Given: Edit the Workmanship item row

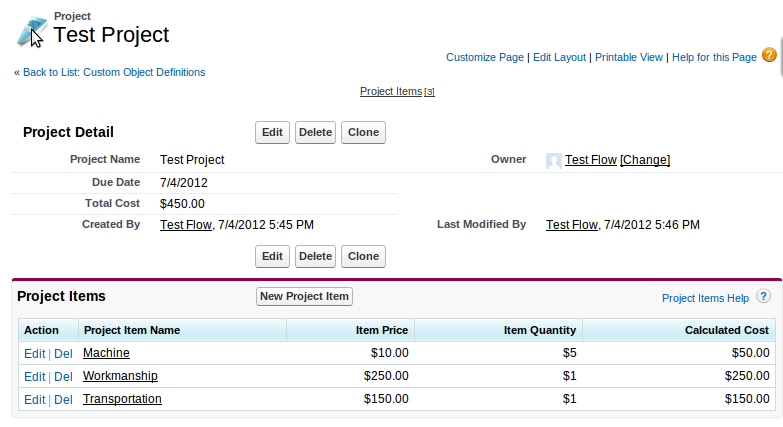Looking at the screenshot, I should click(x=34, y=377).
